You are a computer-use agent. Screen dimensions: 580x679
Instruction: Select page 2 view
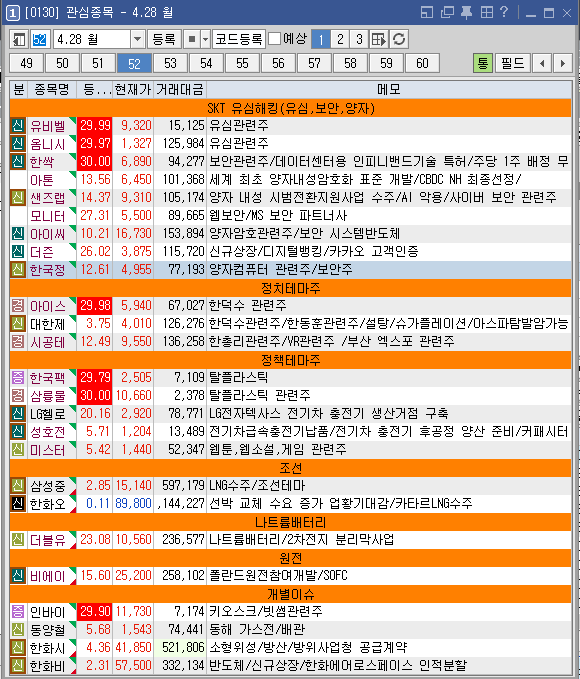[x=340, y=39]
